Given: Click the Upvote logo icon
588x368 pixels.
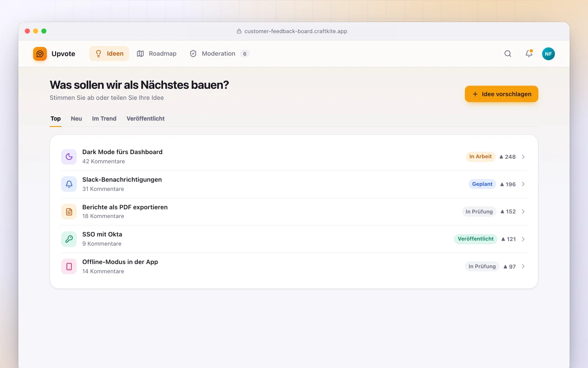Looking at the screenshot, I should pyautogui.click(x=40, y=54).
